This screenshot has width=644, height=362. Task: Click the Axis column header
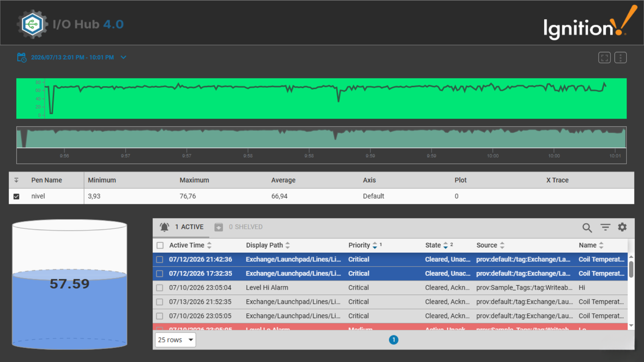click(369, 180)
